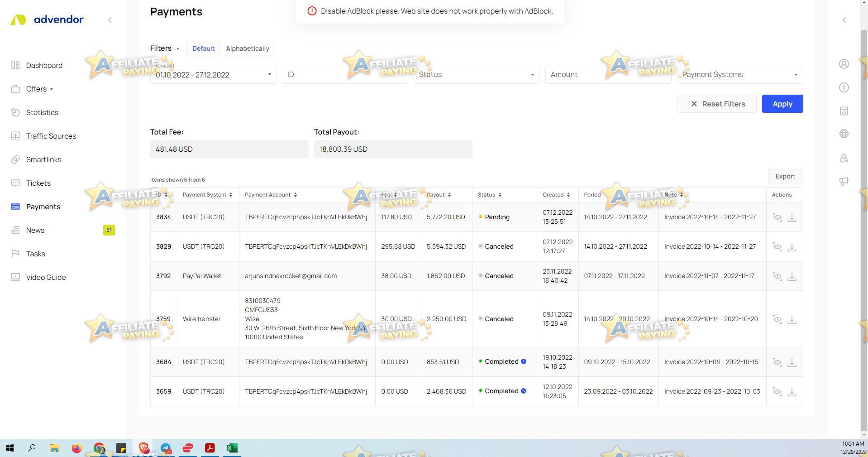Open the Smartlinks section
Screen dimensions: 868x457
pyautogui.click(x=44, y=159)
